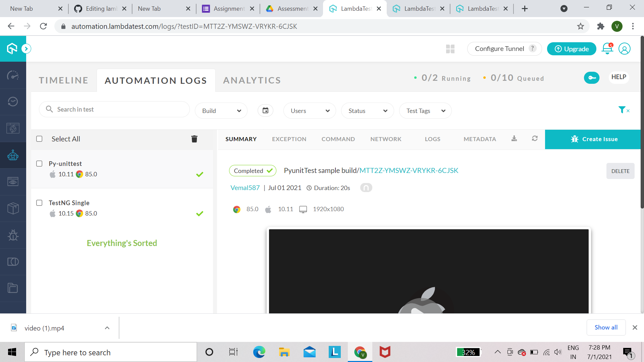Viewport: 644px width, 362px height.
Task: Click the notifications bell icon
Action: coord(607,49)
